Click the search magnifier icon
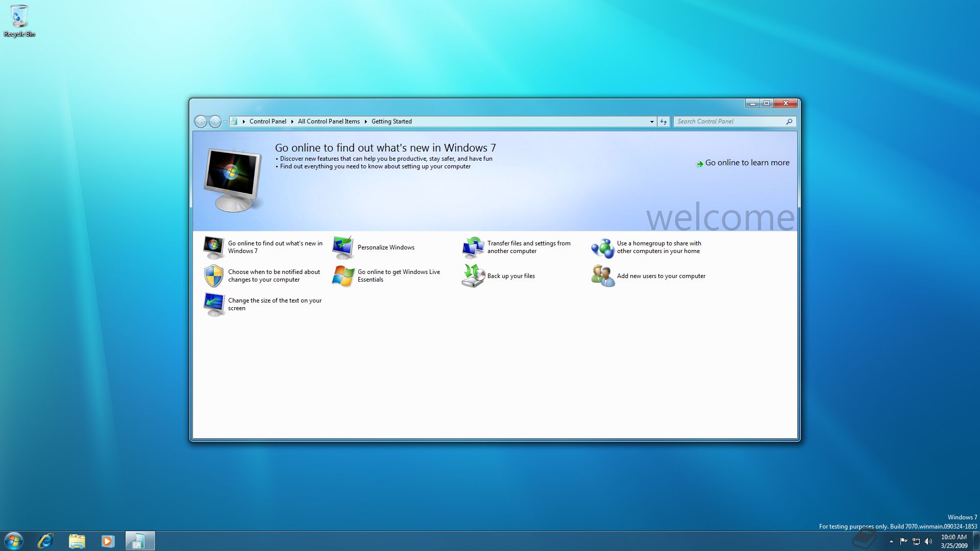This screenshot has width=980, height=551. click(789, 121)
